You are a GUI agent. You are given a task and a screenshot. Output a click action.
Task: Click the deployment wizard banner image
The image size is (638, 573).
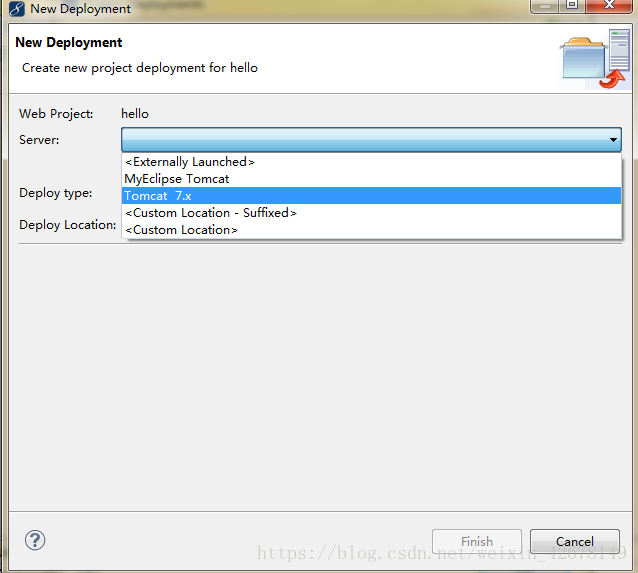point(594,59)
